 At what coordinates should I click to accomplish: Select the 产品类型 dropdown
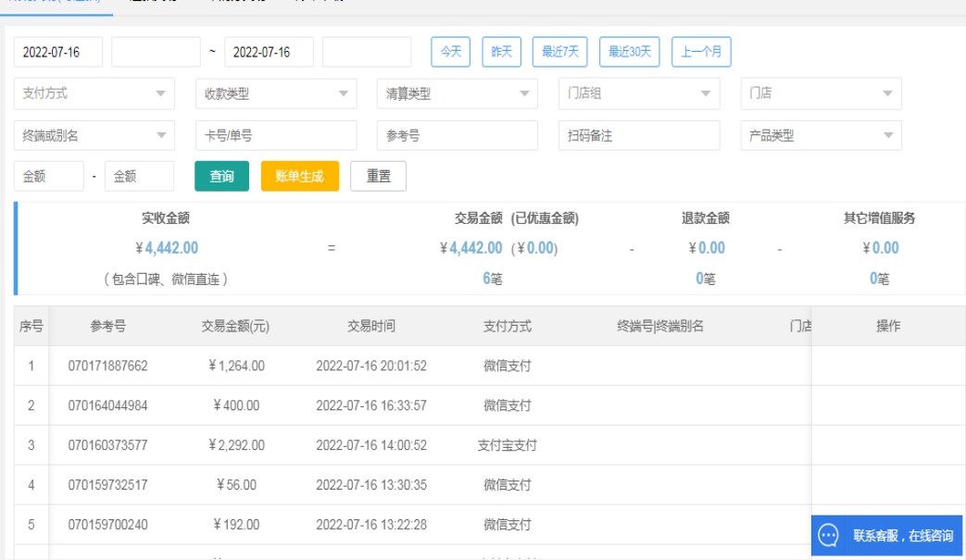(x=821, y=135)
